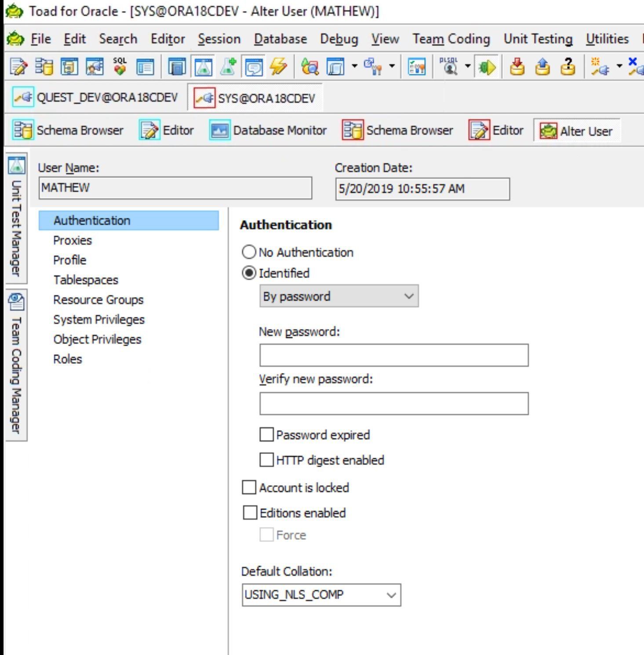Open a new Editor from toolbar pencil icon
Viewport: 644px width, 655px height.
pos(18,67)
